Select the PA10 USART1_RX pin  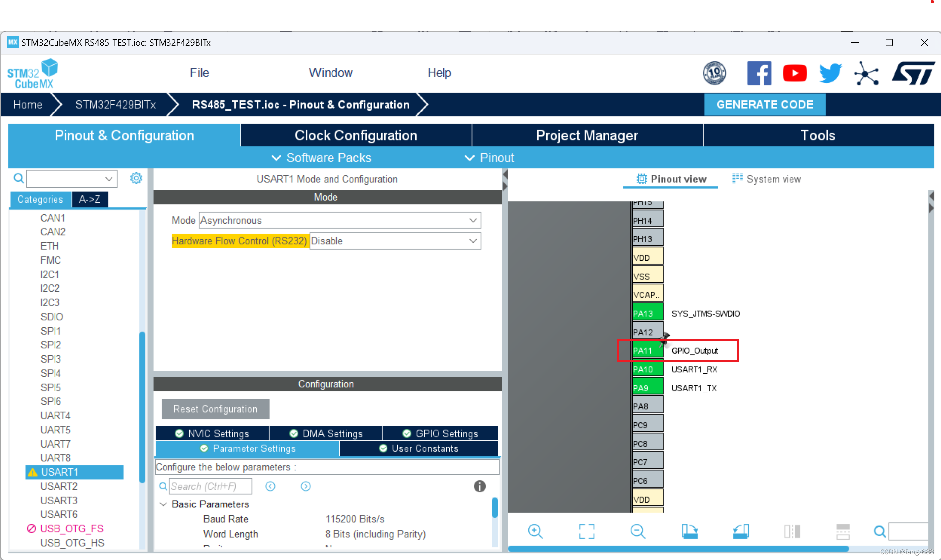[x=647, y=369]
